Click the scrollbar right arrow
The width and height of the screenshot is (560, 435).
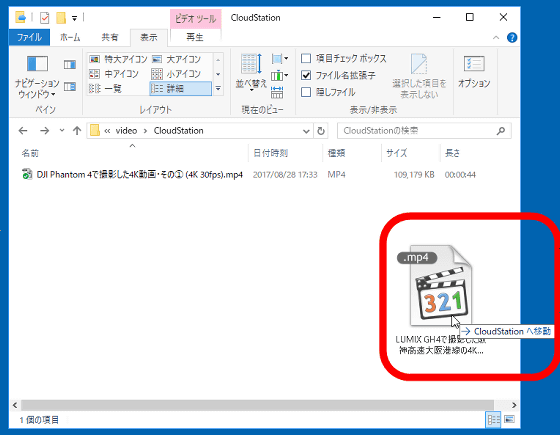[514, 405]
